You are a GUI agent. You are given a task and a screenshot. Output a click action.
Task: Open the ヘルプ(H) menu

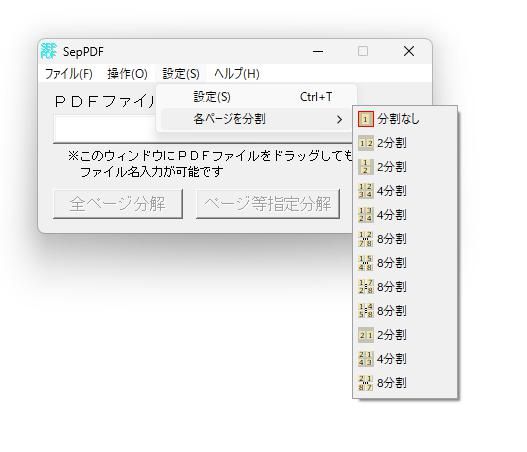(237, 74)
